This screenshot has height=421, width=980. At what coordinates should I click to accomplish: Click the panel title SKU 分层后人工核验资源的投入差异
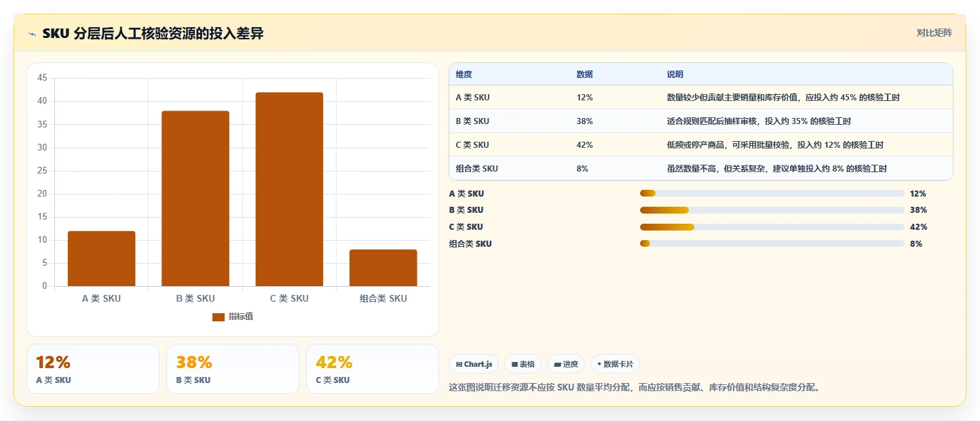(x=153, y=34)
